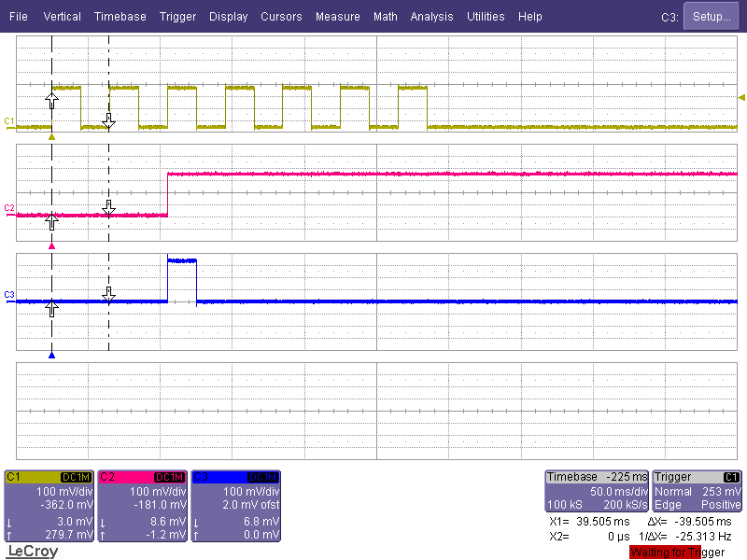Select the C1 yellow trigger position marker

[x=52, y=137]
